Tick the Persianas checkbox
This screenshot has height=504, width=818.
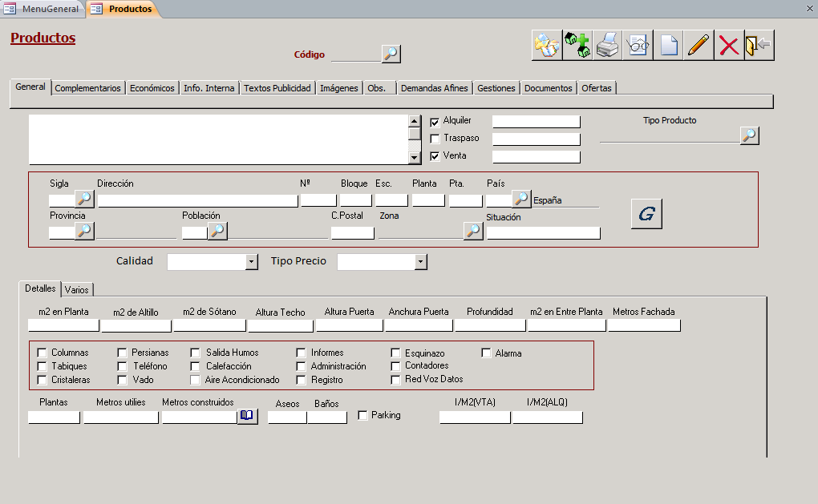pyautogui.click(x=122, y=353)
